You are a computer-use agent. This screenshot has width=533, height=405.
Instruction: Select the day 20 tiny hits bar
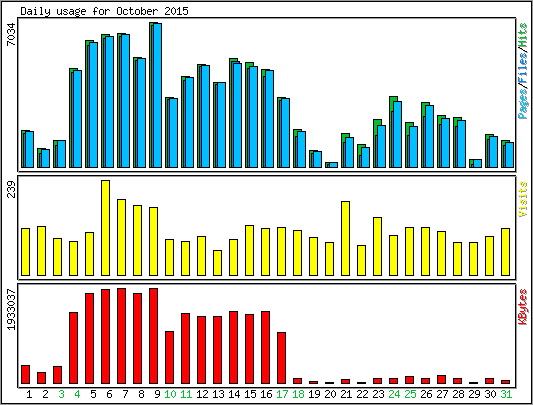pyautogui.click(x=331, y=165)
